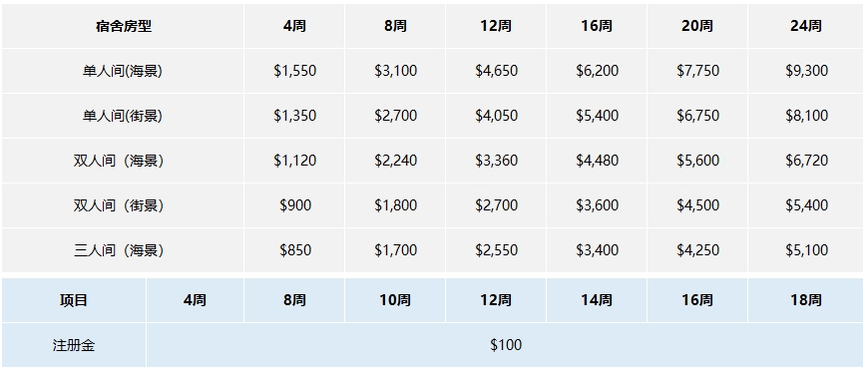
Task: Click the 20周 column header
Action: click(x=697, y=26)
